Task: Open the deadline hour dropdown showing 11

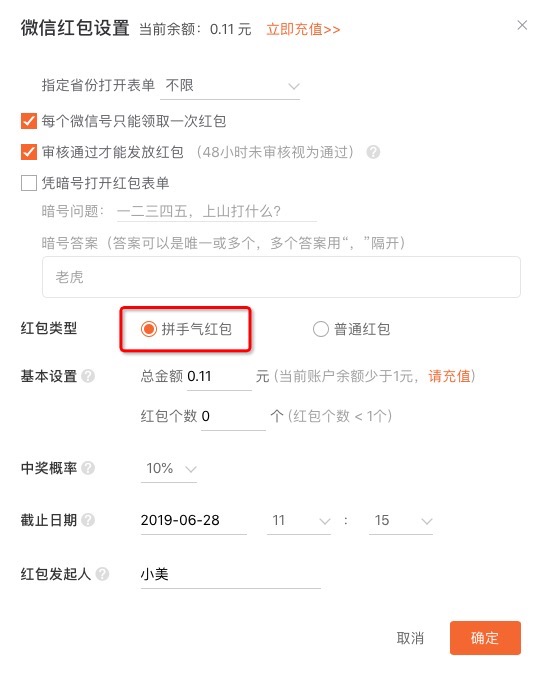Action: [x=299, y=520]
